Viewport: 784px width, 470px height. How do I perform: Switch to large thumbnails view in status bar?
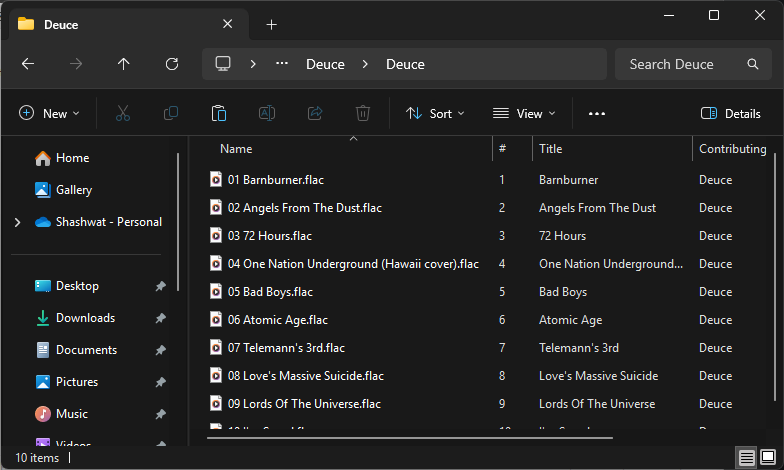click(767, 457)
